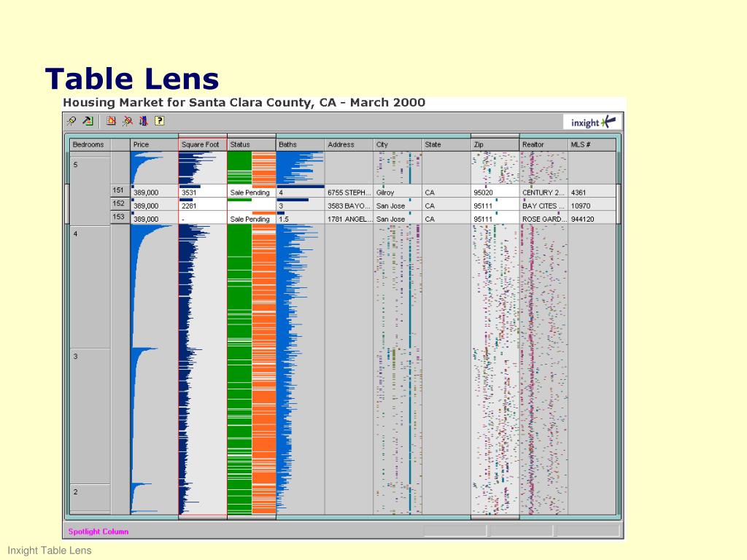Select the State column header

point(446,144)
